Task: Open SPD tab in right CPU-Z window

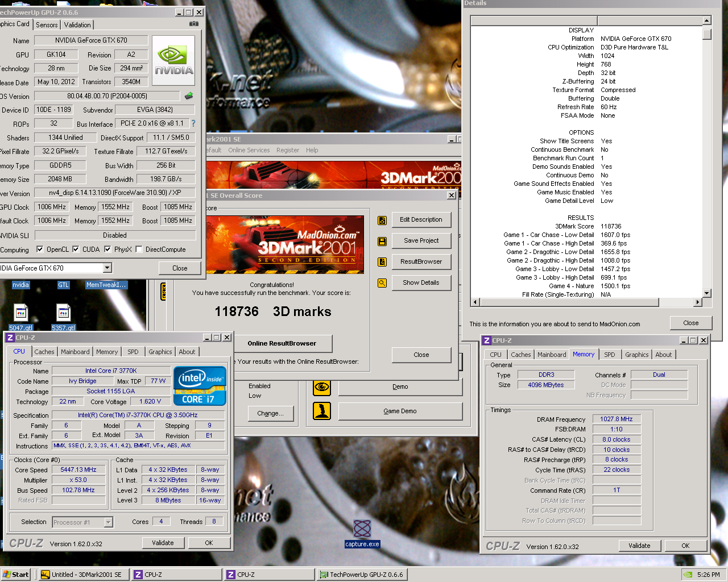Action: (x=610, y=355)
